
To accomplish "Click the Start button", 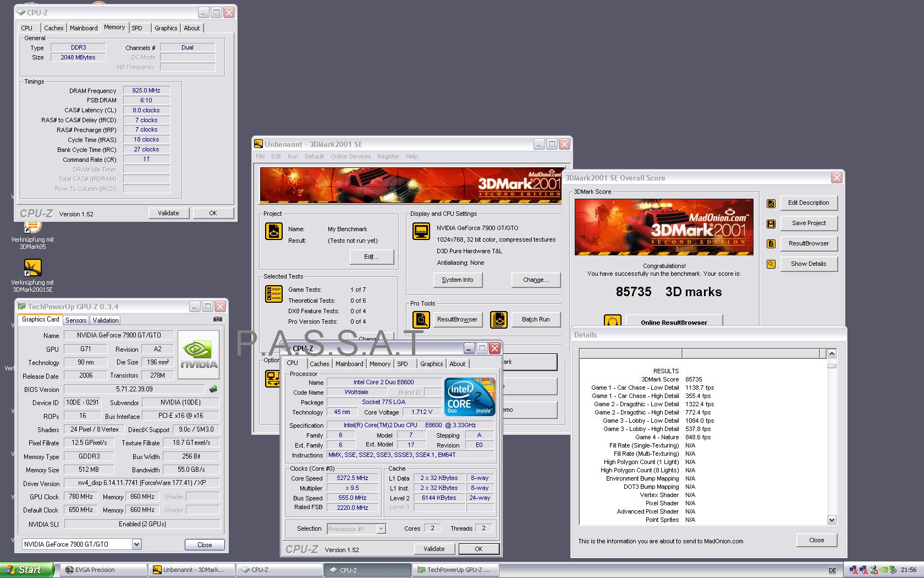I will point(27,570).
